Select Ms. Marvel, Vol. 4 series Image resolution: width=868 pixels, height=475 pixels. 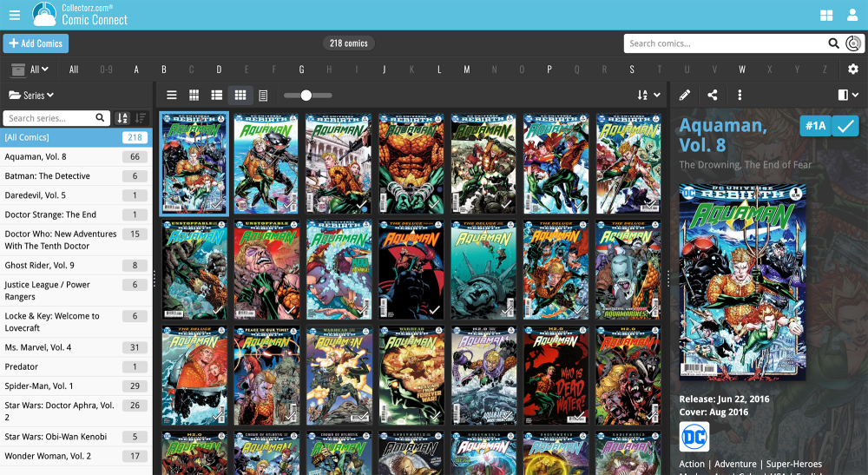[76, 347]
